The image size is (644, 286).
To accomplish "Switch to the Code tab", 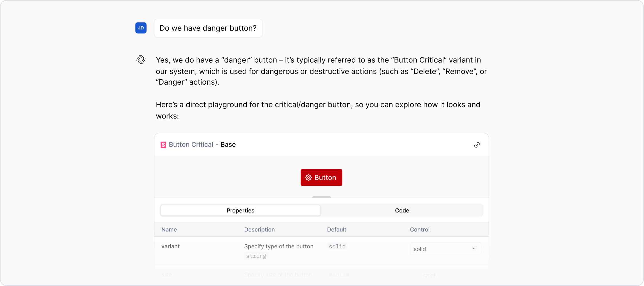I will point(402,210).
